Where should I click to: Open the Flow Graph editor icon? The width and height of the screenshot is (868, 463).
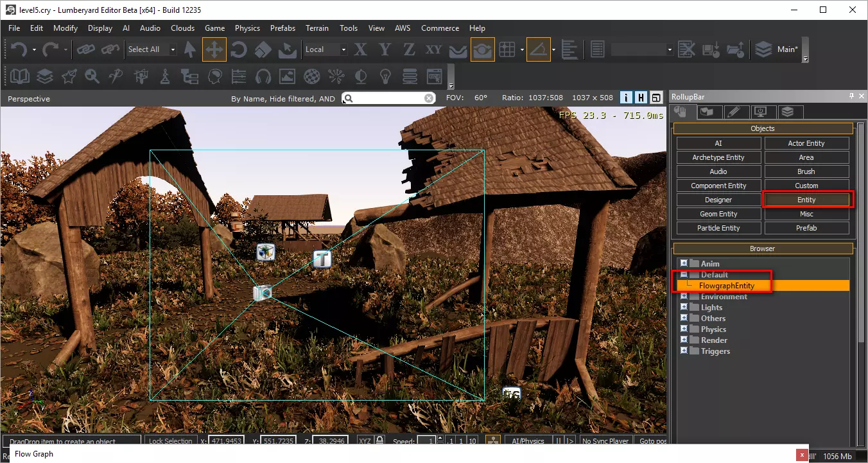pyautogui.click(x=189, y=76)
